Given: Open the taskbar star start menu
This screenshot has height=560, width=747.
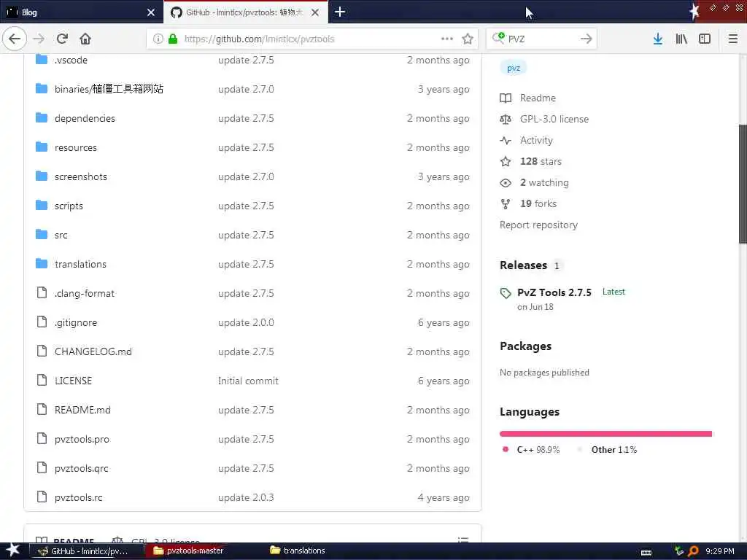Looking at the screenshot, I should tap(13, 551).
